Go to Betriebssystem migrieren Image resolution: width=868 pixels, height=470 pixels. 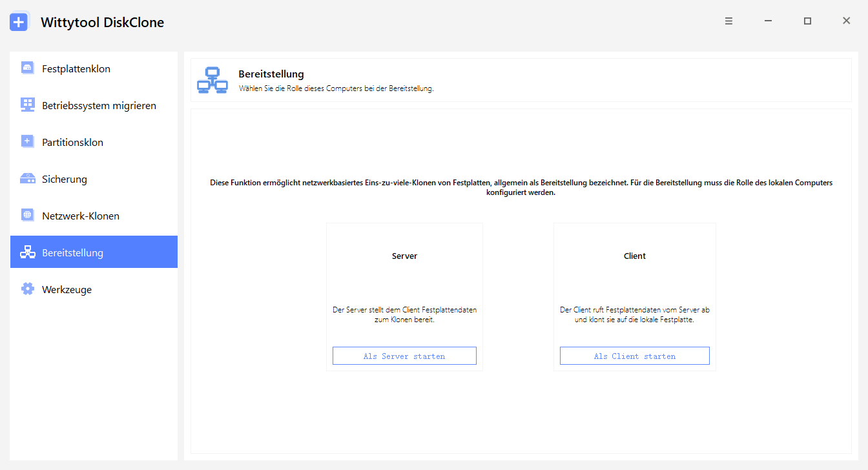(94, 106)
